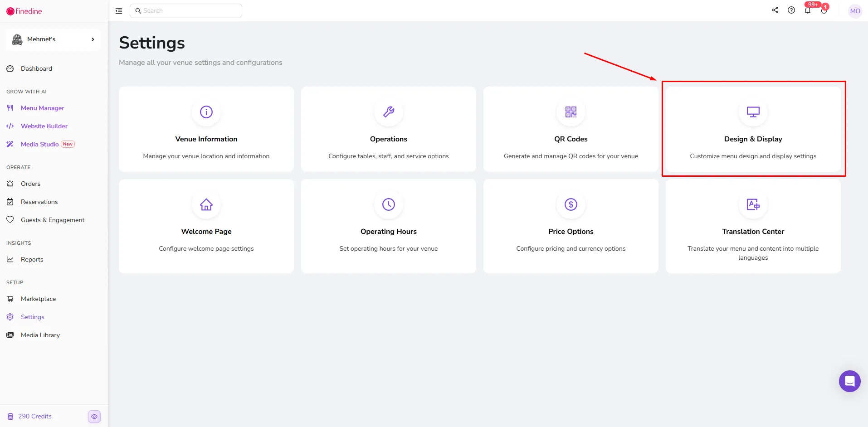The image size is (868, 427).
Task: Open the chat support bubble
Action: point(849,381)
